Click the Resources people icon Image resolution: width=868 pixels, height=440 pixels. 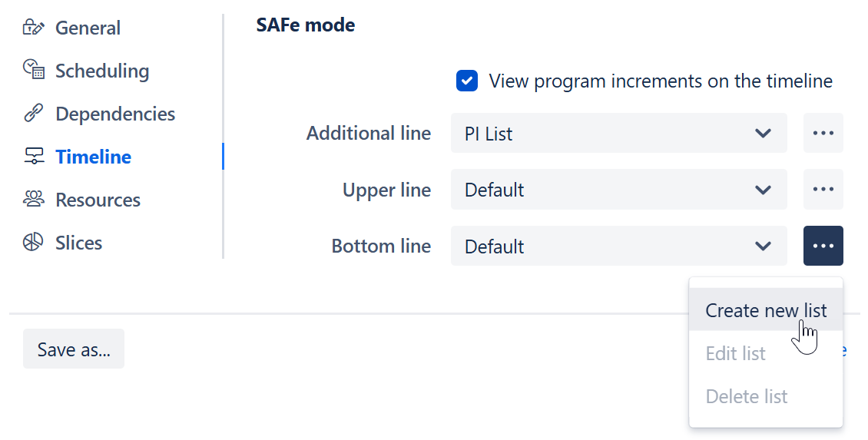tap(33, 200)
